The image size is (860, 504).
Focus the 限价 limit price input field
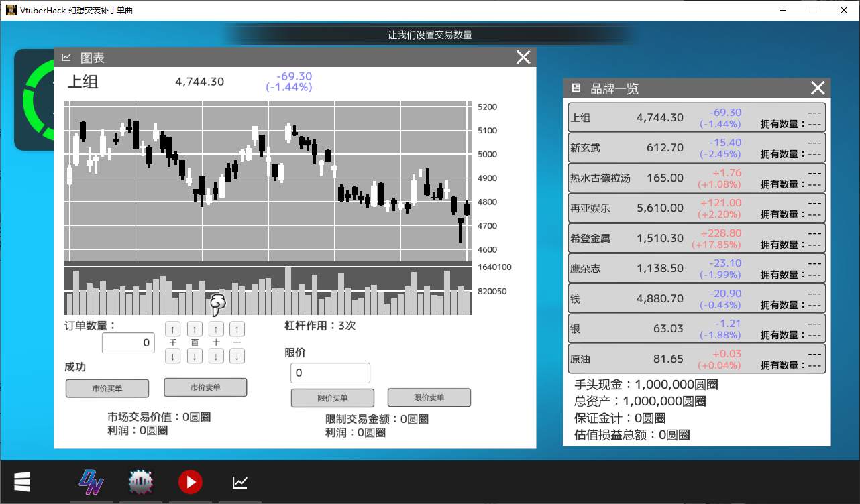click(330, 373)
